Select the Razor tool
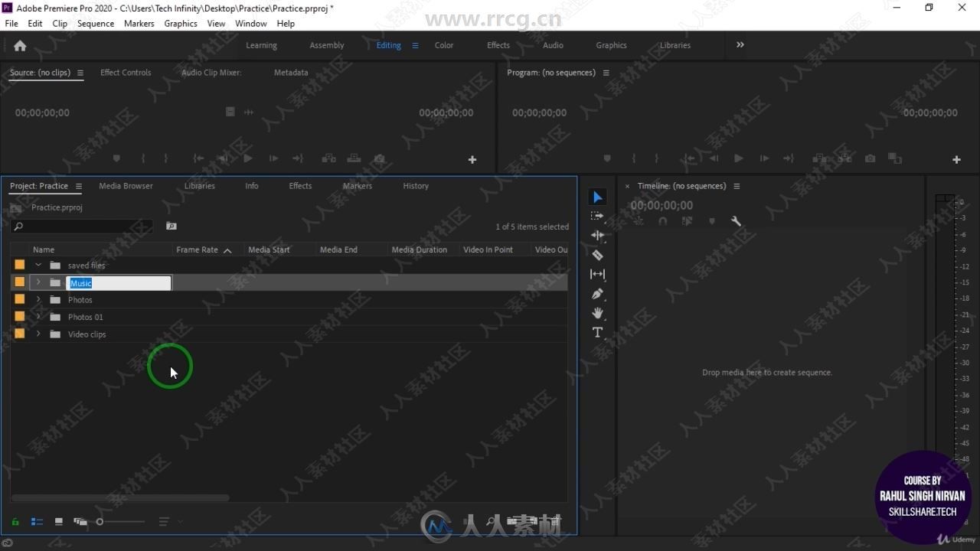The height and width of the screenshot is (551, 980). click(x=597, y=255)
